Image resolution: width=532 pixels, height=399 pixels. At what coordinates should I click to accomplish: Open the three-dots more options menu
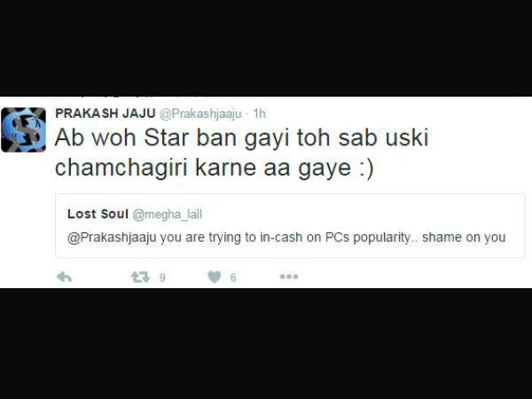click(x=289, y=277)
